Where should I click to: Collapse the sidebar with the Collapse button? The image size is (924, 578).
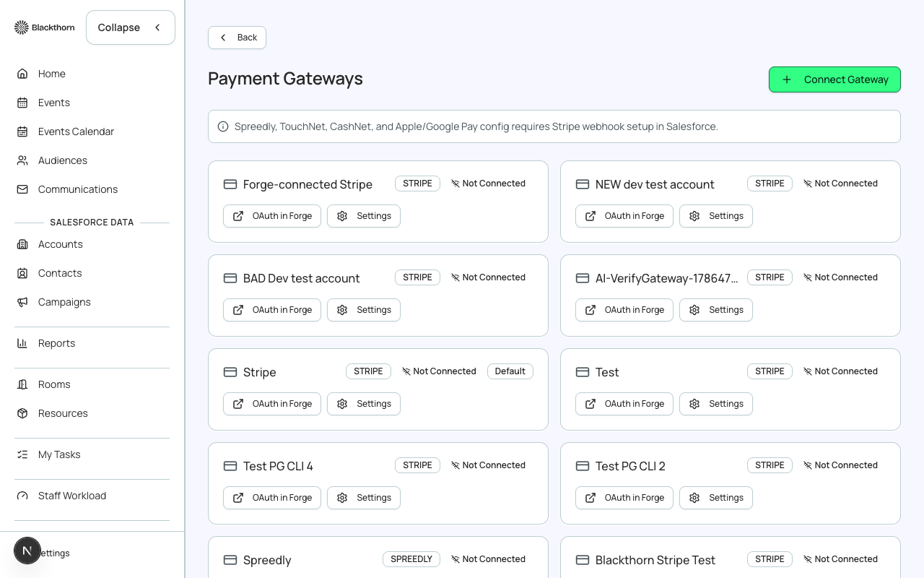point(131,27)
